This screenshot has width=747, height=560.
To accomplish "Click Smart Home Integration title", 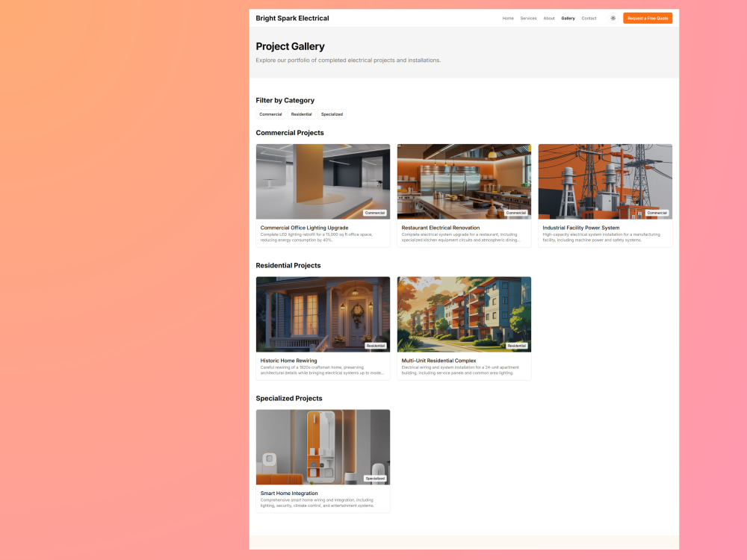I will (288, 494).
